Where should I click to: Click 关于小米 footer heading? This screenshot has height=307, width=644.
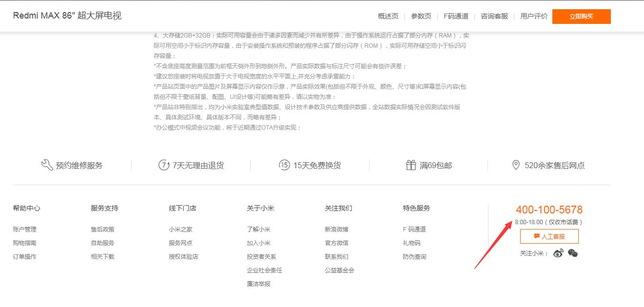tap(261, 208)
